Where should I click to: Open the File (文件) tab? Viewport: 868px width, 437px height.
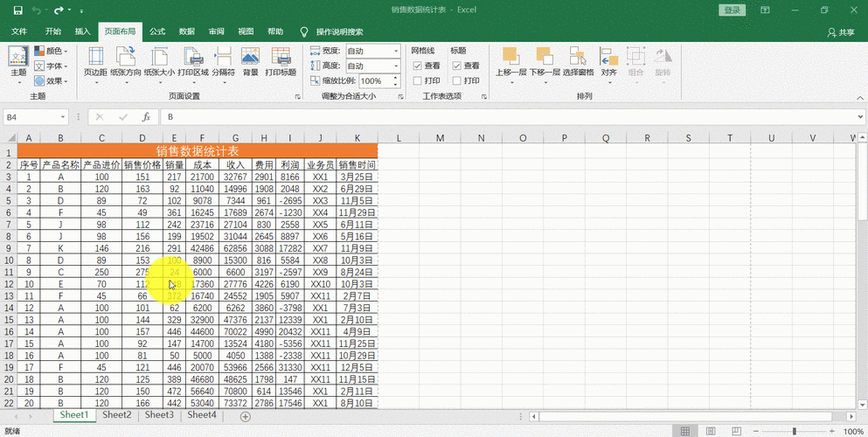tap(19, 31)
